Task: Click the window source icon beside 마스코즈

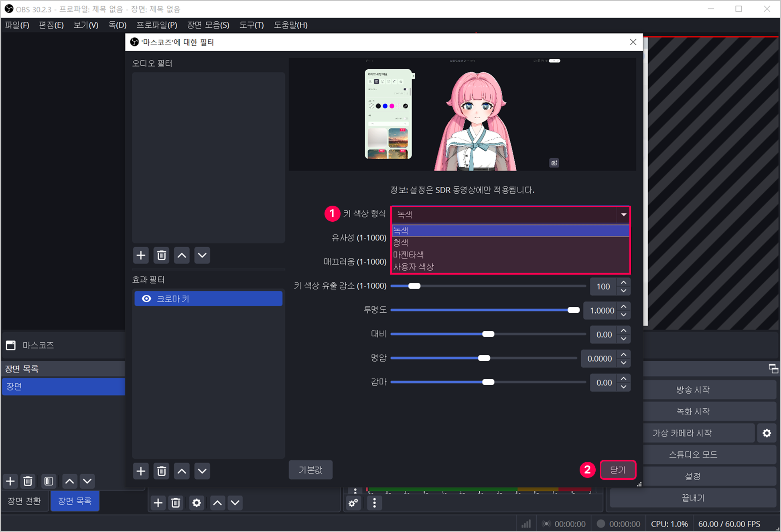Action: [x=11, y=345]
